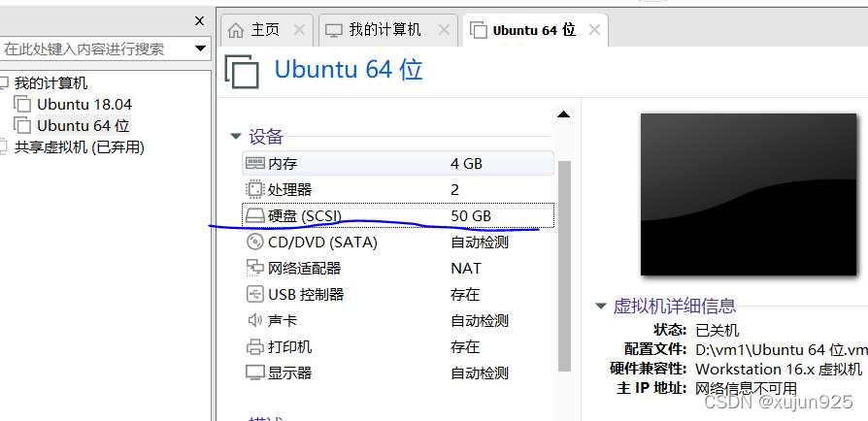The width and height of the screenshot is (868, 421).
Task: Select Ubuntu 18.04 in library tree
Action: [x=84, y=105]
